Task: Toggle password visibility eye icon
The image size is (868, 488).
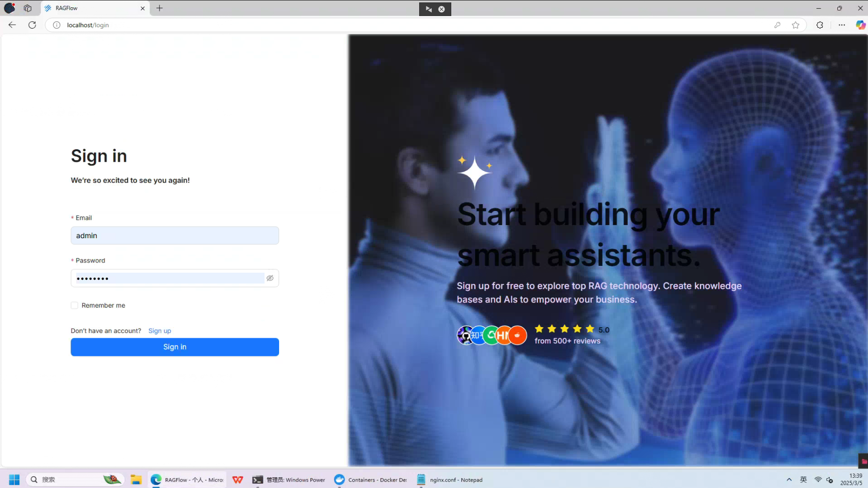Action: pyautogui.click(x=270, y=278)
